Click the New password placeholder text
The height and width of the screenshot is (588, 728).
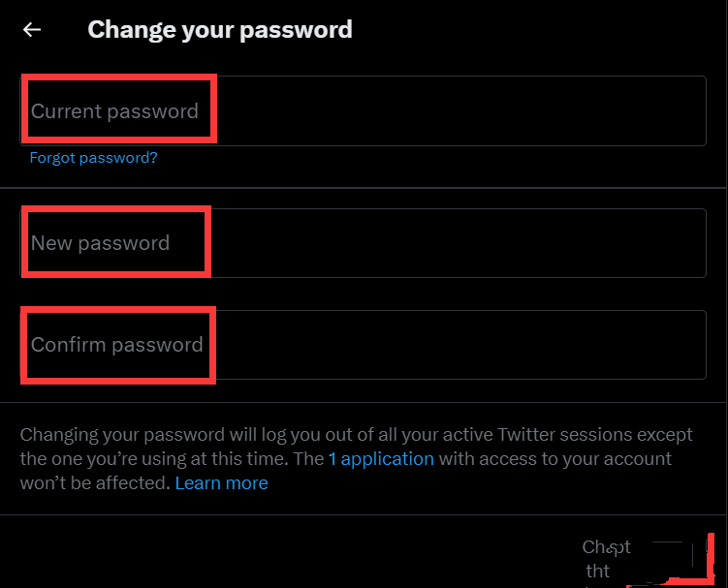(100, 243)
